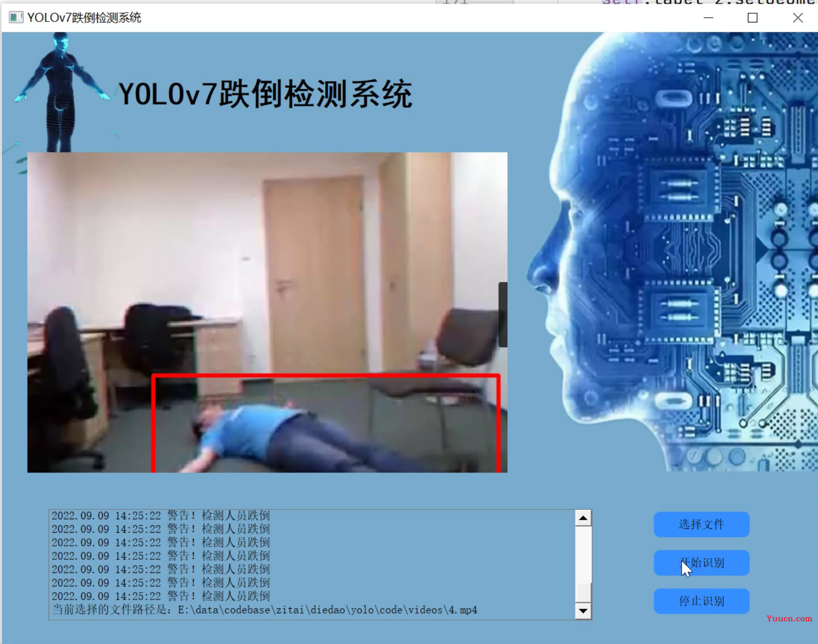Click the log line showing the selected file path
This screenshot has width=818, height=644.
(264, 610)
